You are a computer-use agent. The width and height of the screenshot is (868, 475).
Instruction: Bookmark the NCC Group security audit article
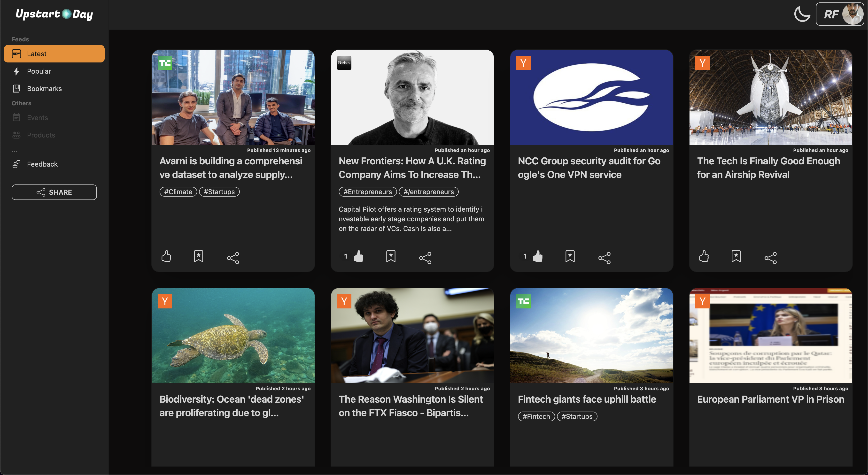570,256
